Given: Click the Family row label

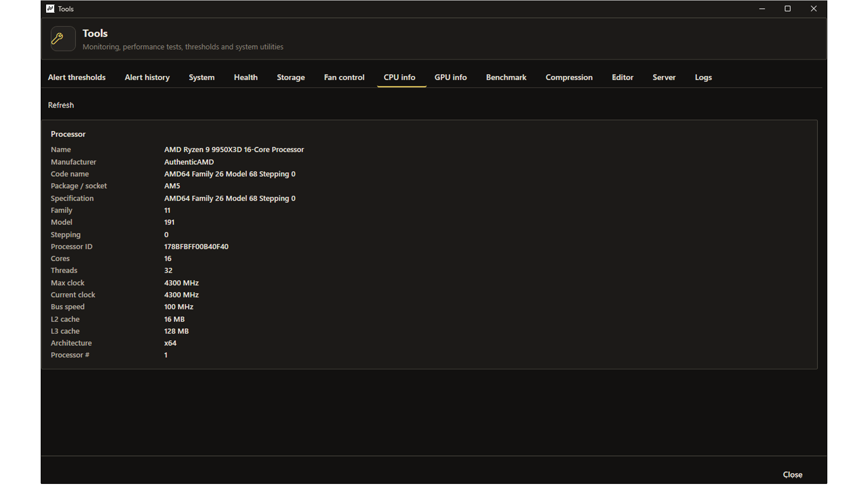Looking at the screenshot, I should (x=61, y=210).
